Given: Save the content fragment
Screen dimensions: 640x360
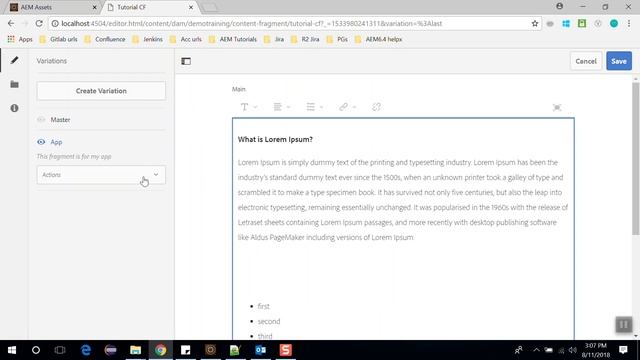Looking at the screenshot, I should pos(619,61).
